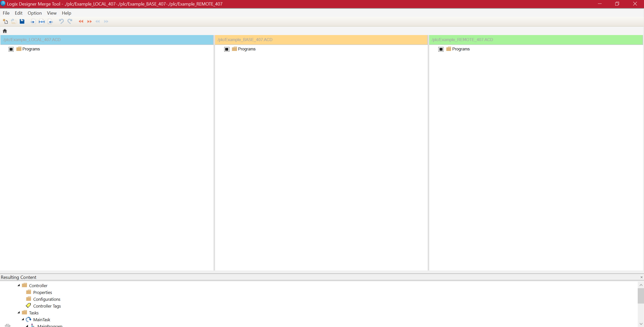The image size is (644, 327).
Task: Toggle the Programs checkbox in the REMOTE pane
Action: pyautogui.click(x=441, y=49)
